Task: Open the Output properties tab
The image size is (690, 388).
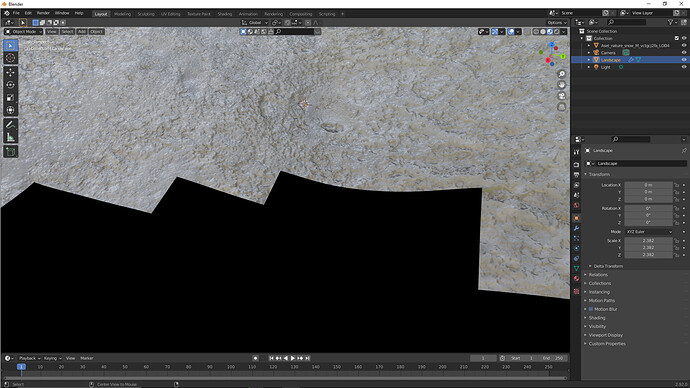Action: pos(576,175)
